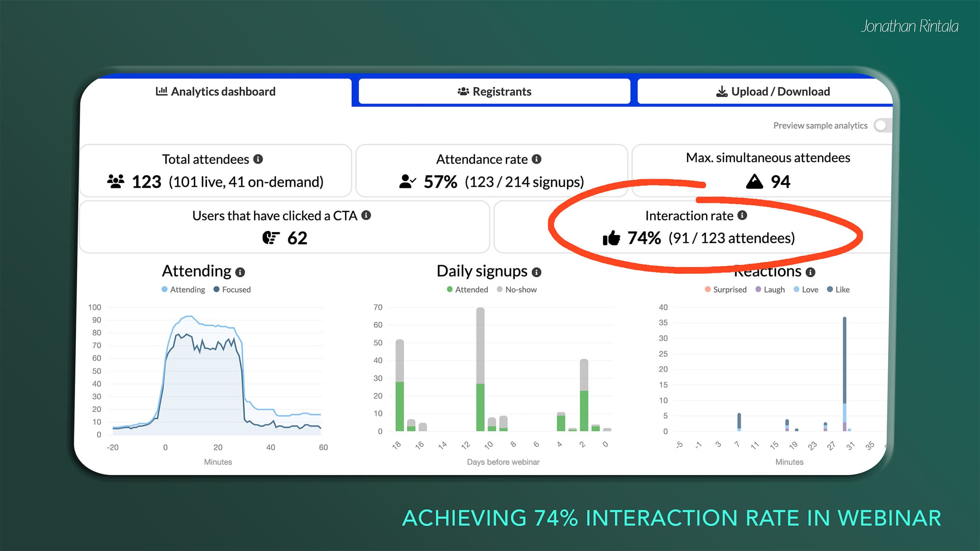Toggle Focused series in legend
Image resolution: width=980 pixels, height=551 pixels.
click(x=232, y=290)
